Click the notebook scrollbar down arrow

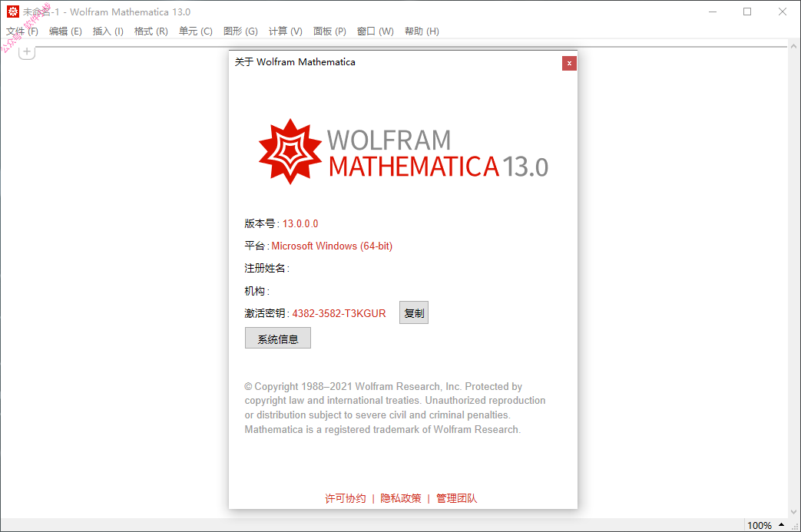click(793, 511)
